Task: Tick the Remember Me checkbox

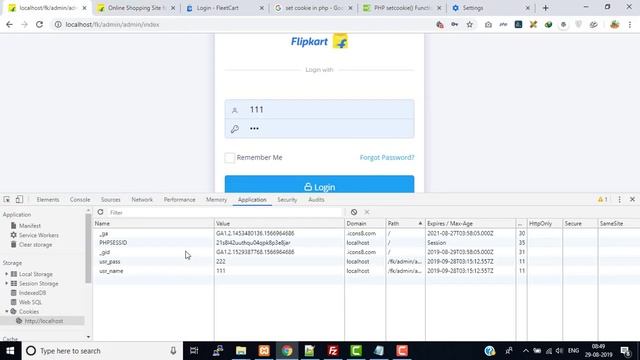Action: tap(229, 158)
